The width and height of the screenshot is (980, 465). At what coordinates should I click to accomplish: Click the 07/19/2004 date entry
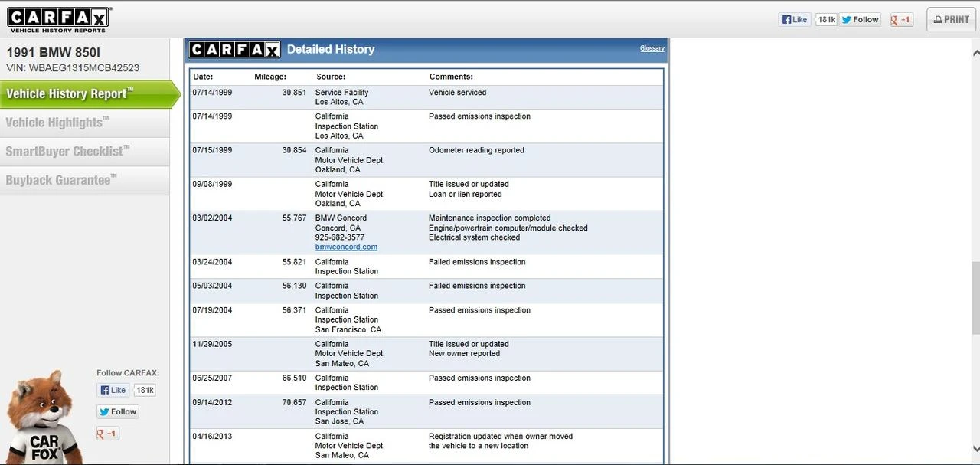point(212,311)
